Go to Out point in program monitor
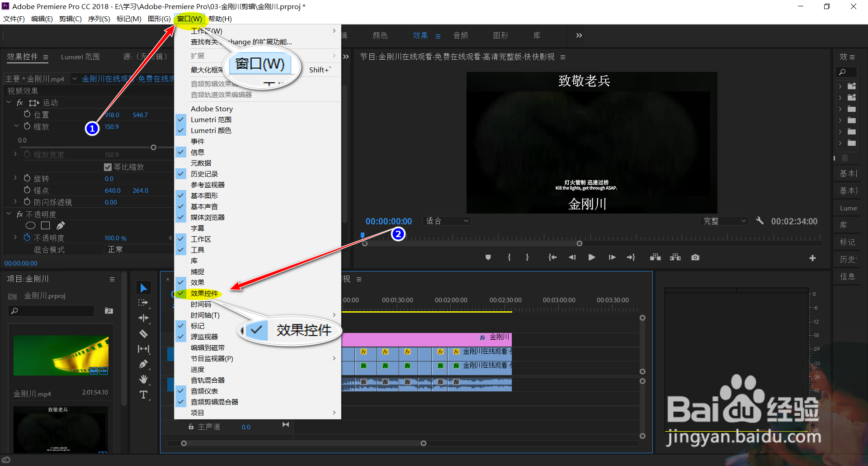 pos(631,257)
